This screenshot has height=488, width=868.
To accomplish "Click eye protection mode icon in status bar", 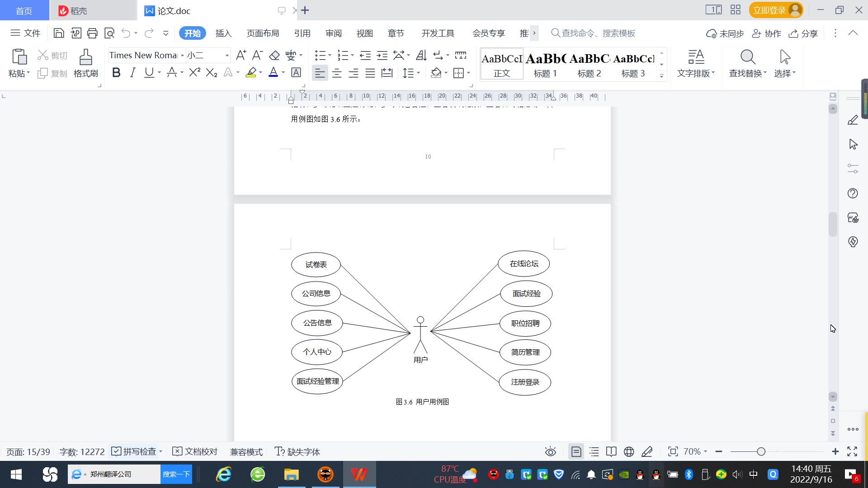I will point(550,451).
